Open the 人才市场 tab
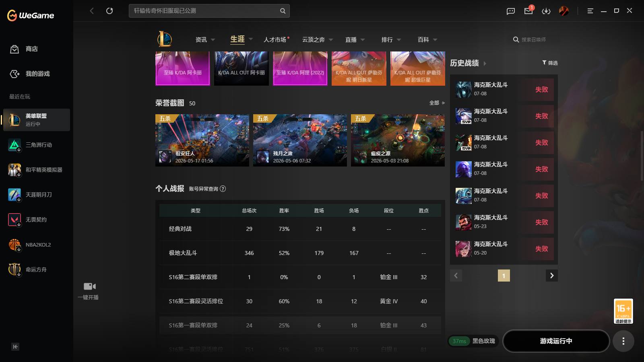Image resolution: width=644 pixels, height=362 pixels. pyautogui.click(x=275, y=39)
